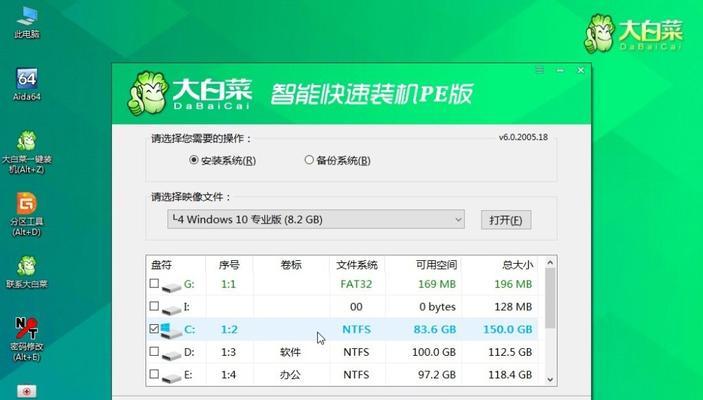Click the DaBaiCai cabbage logo in window header
This screenshot has width=703, height=400.
pyautogui.click(x=147, y=93)
